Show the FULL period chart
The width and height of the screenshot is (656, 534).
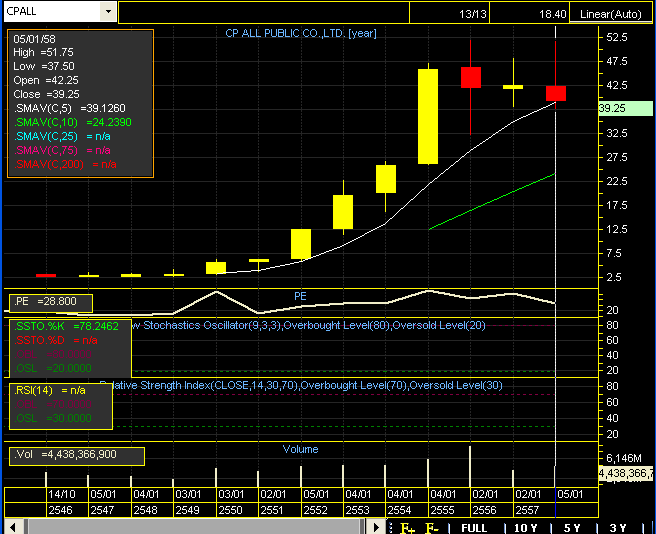click(x=474, y=528)
